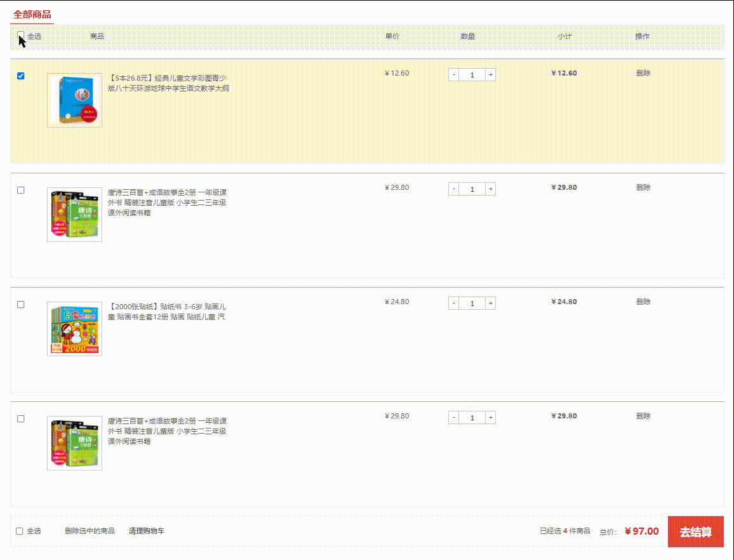Click the unit price ¥12.60
The width and height of the screenshot is (734, 560).
point(397,73)
